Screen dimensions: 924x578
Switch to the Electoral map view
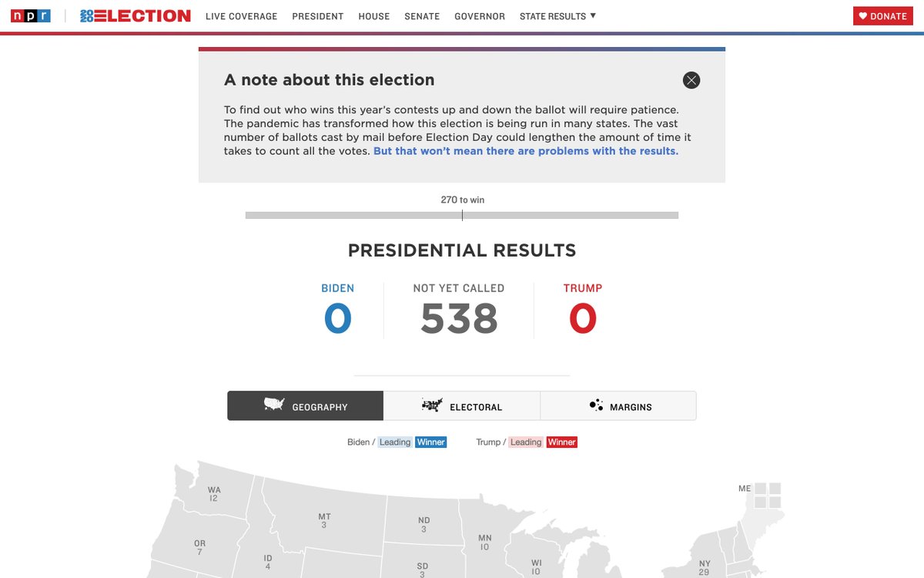pos(462,406)
